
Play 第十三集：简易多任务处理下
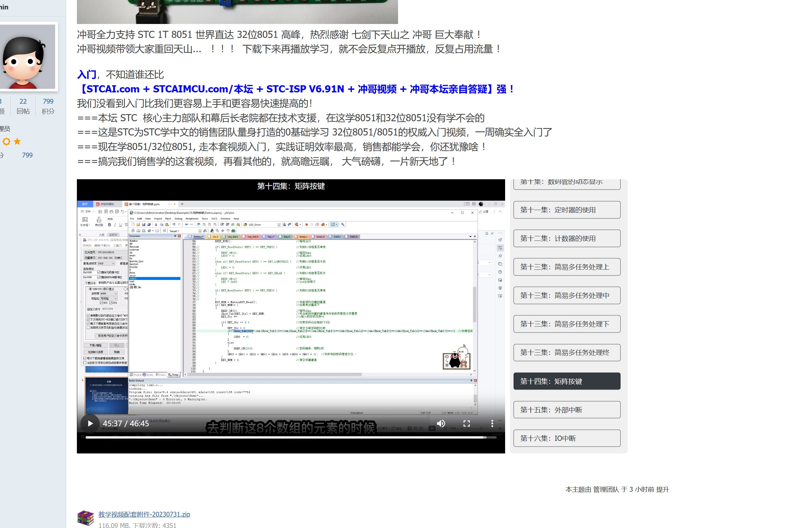click(567, 324)
